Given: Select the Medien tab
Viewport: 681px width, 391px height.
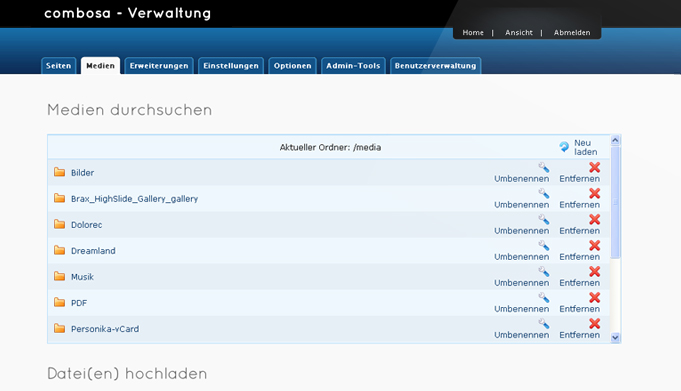Looking at the screenshot, I should coord(100,66).
